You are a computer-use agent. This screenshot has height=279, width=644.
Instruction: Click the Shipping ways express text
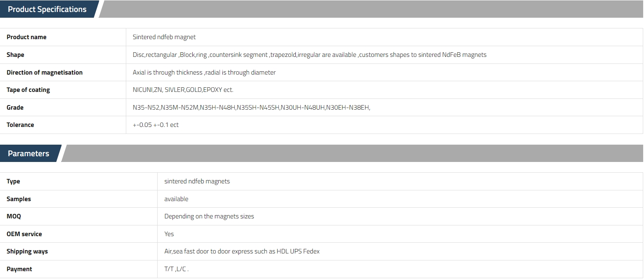point(242,251)
